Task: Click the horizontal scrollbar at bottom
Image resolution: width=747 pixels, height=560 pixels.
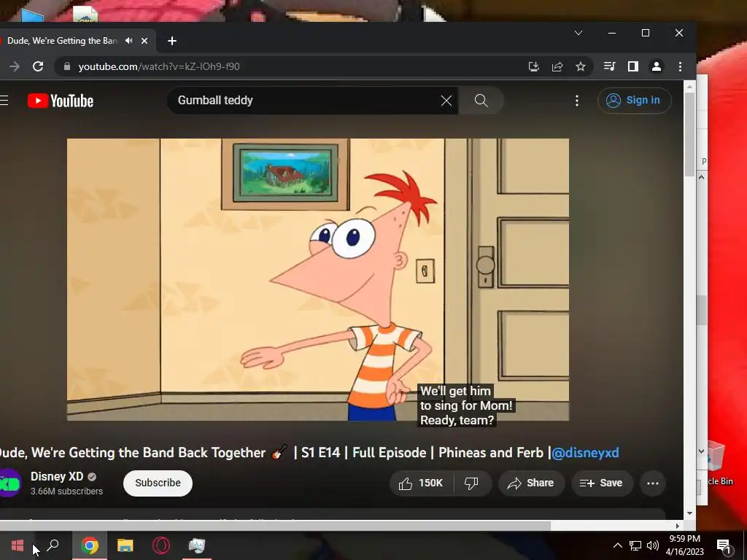Action: [275, 526]
